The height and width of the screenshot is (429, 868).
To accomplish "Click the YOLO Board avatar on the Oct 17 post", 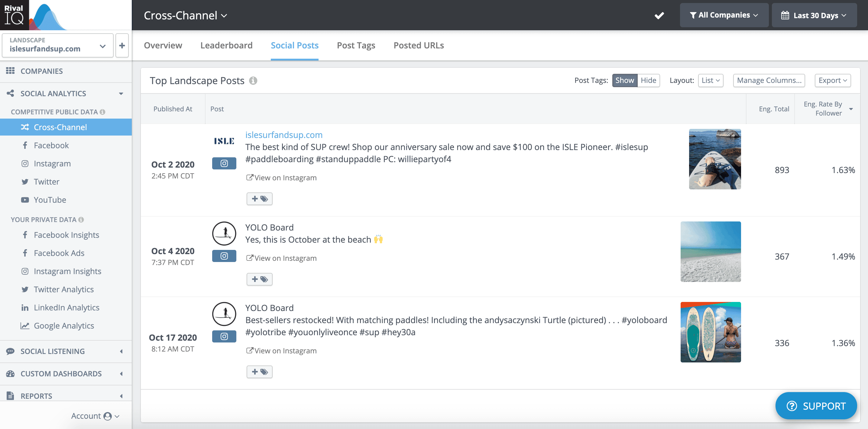I will coord(224,314).
